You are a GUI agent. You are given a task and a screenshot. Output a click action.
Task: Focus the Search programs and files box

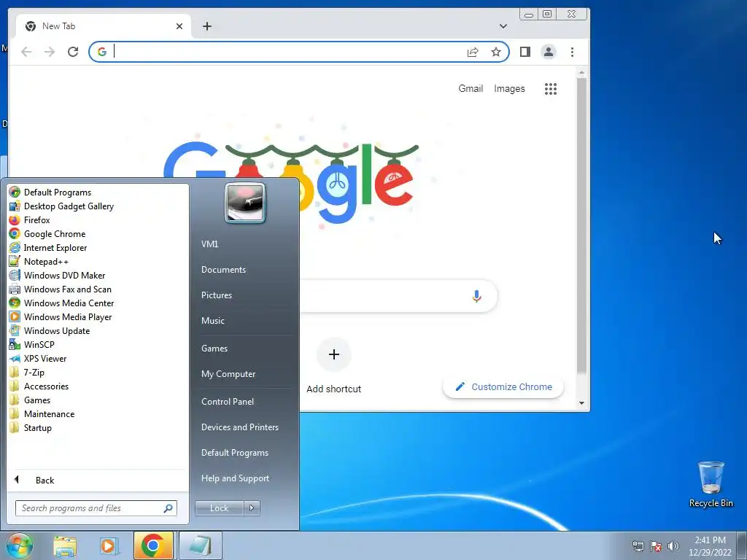96,508
